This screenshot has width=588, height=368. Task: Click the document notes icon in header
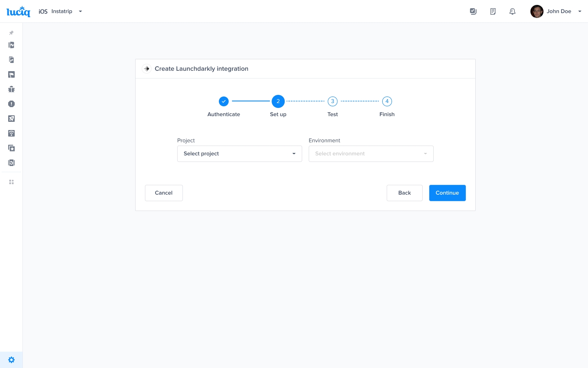pos(493,11)
